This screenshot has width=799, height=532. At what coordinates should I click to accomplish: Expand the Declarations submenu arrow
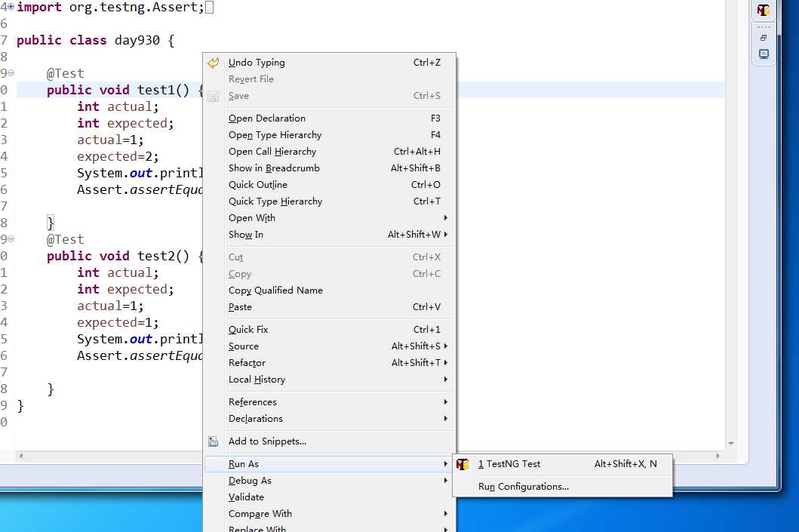(x=445, y=418)
